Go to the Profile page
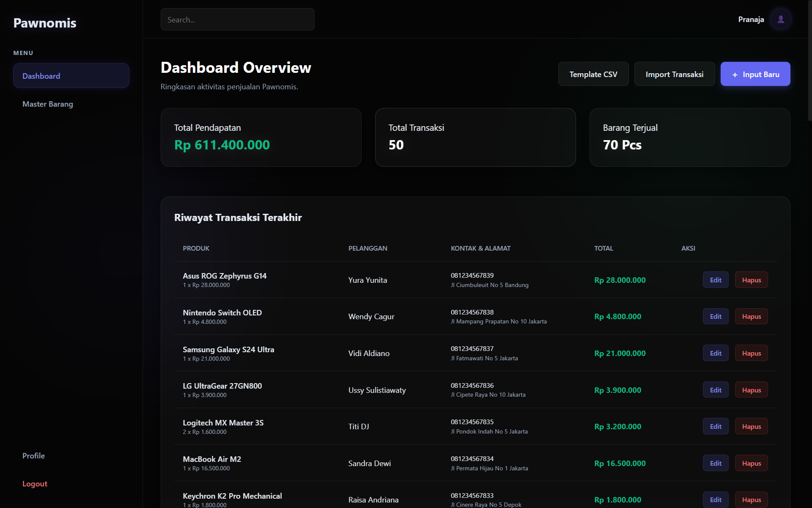 click(x=71, y=456)
